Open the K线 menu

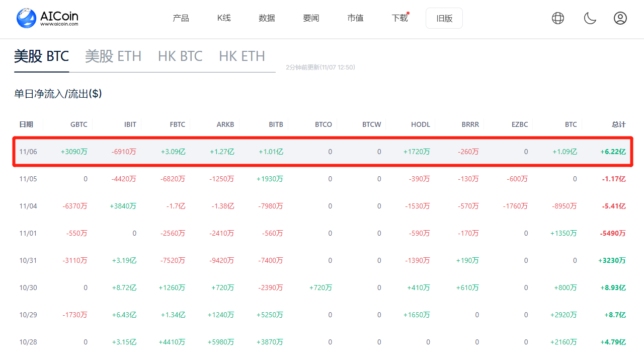coord(223,18)
